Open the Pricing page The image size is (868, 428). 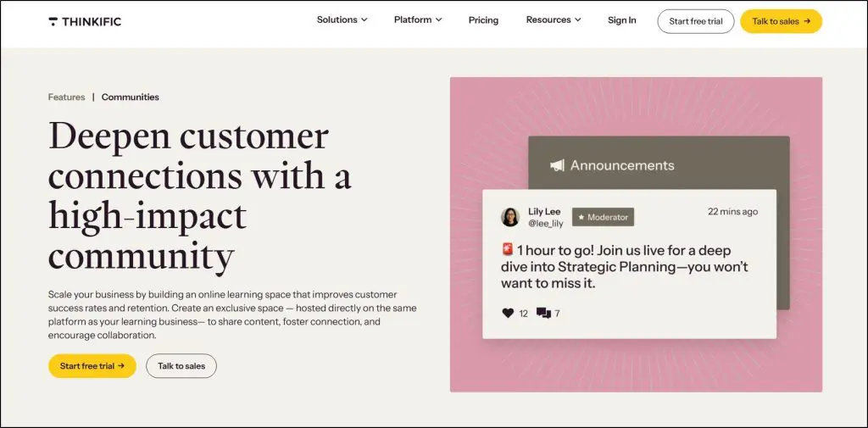[x=483, y=20]
